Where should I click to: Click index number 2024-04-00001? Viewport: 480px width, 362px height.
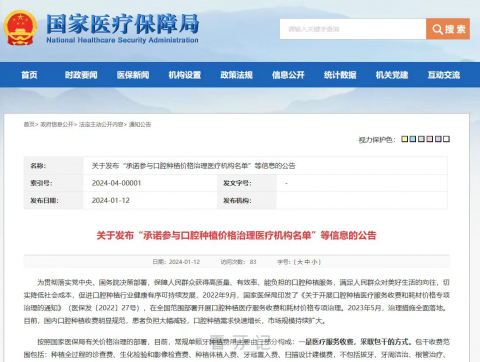116,183
